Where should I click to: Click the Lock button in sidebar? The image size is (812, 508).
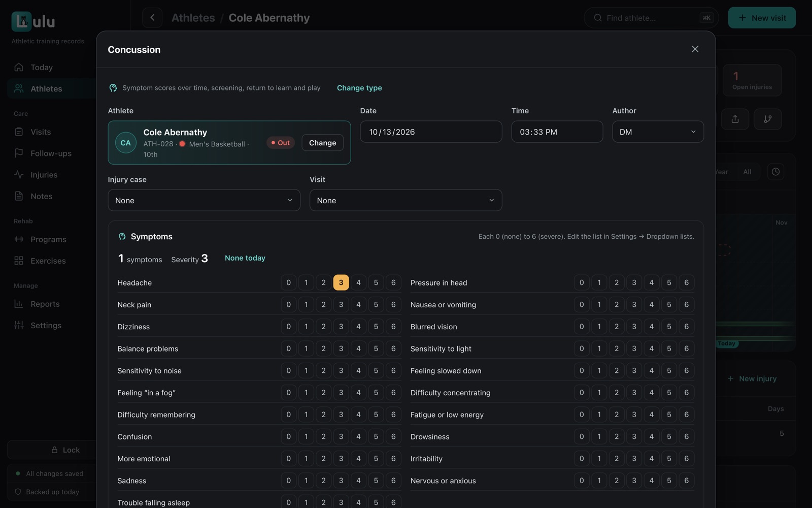point(51,450)
